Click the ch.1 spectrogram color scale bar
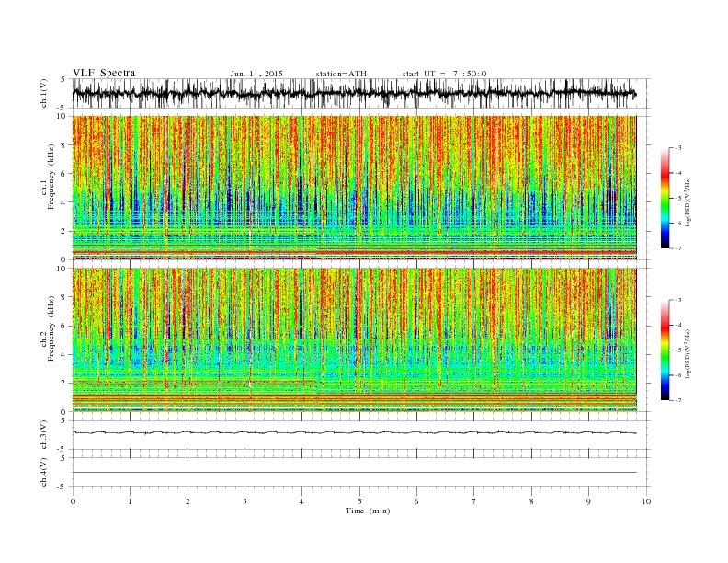This screenshot has height=563, width=728. [x=665, y=198]
